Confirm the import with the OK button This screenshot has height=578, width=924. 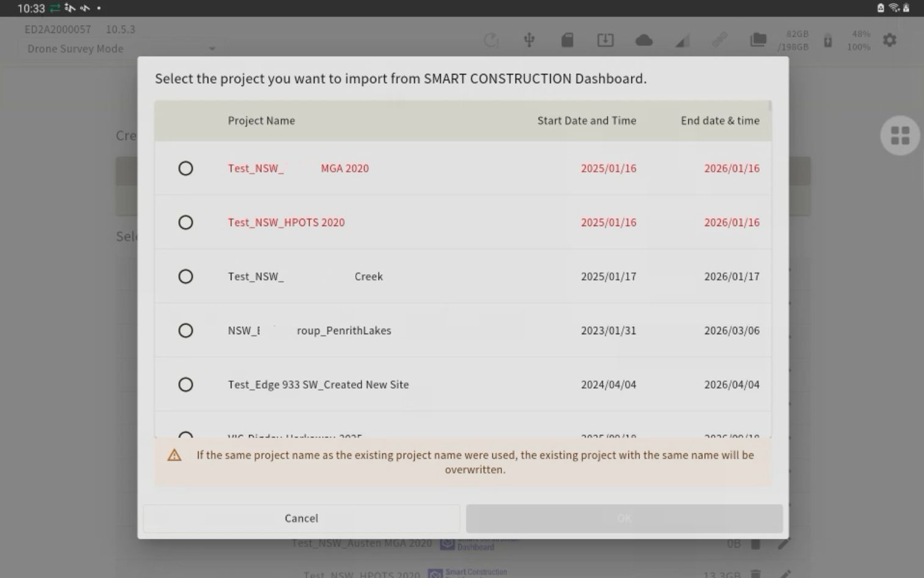tap(624, 518)
